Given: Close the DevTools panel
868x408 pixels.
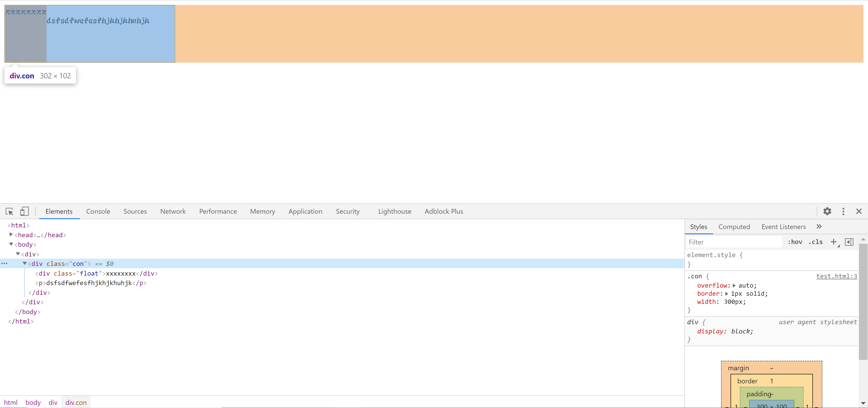Looking at the screenshot, I should (x=859, y=211).
